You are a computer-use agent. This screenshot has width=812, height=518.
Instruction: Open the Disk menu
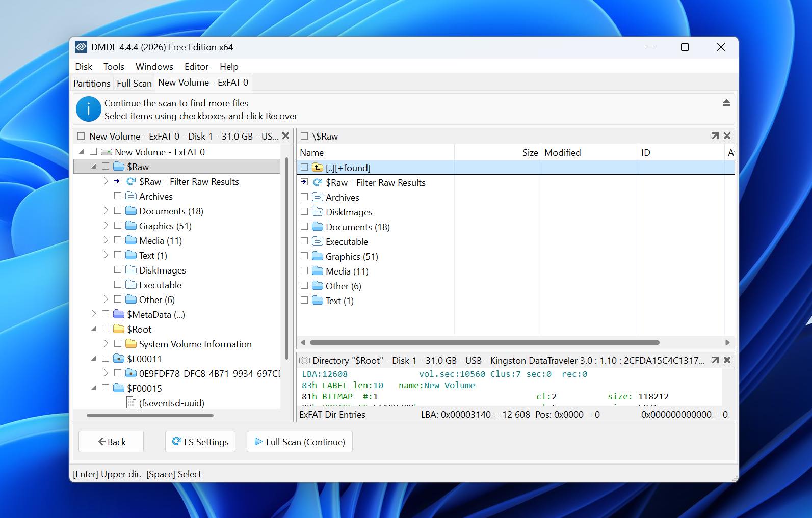click(84, 67)
